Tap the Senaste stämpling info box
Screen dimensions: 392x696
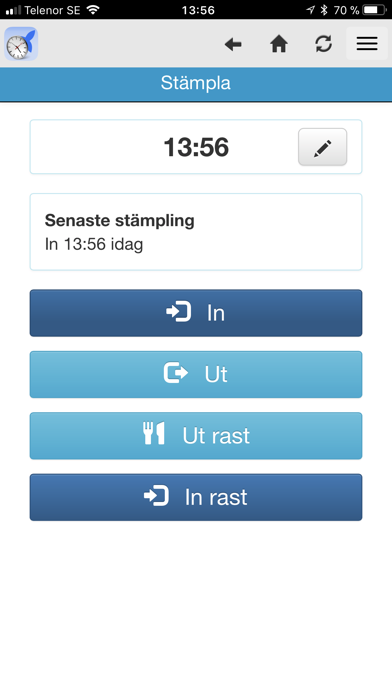coord(196,232)
